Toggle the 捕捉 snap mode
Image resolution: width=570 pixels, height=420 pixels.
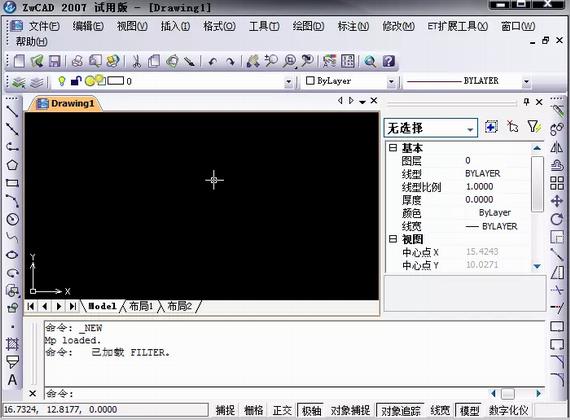[225, 411]
